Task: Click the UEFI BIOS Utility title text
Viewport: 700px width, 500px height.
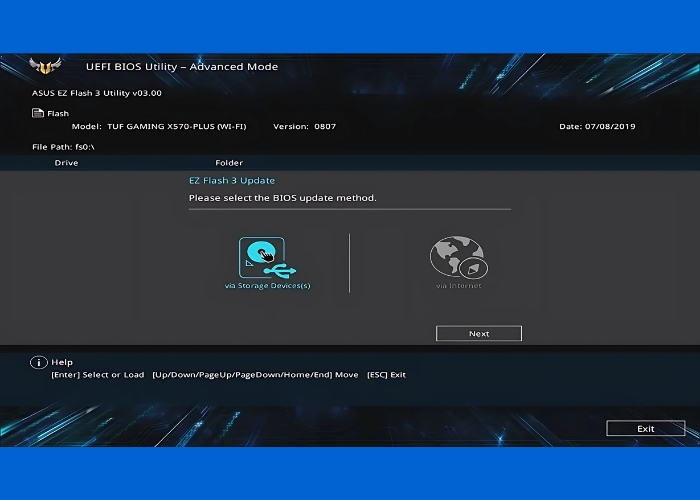Action: pos(182,67)
